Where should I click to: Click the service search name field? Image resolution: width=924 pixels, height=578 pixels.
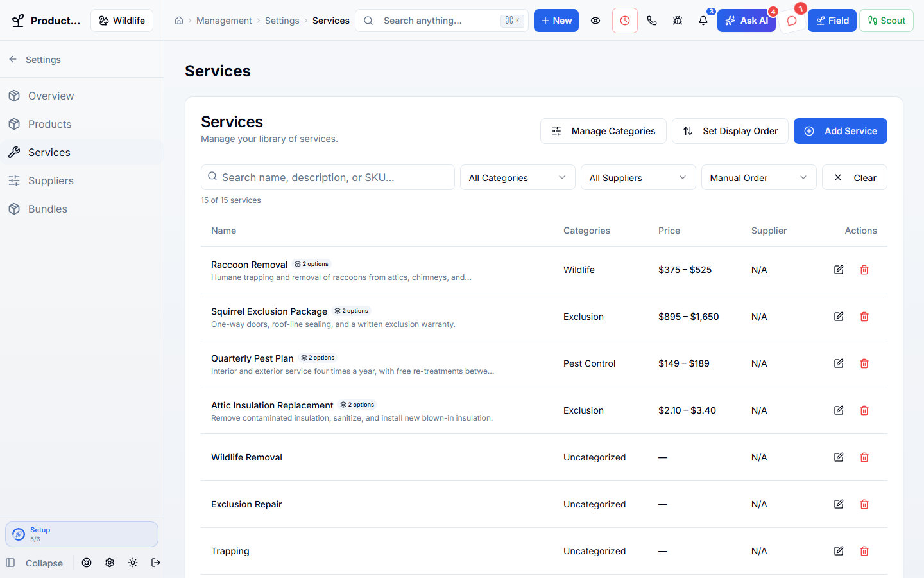[328, 177]
